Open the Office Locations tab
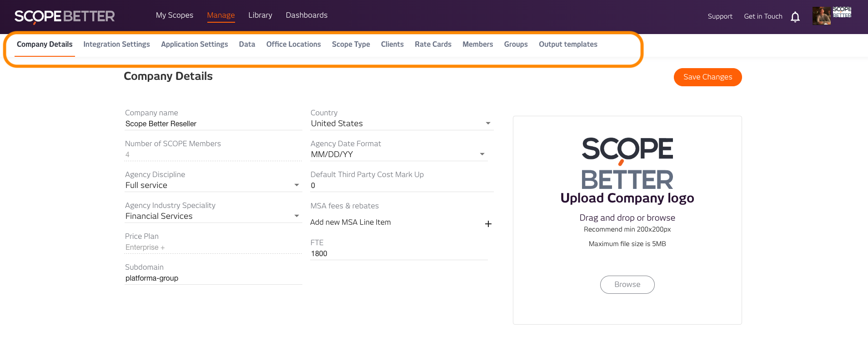868x356 pixels. click(293, 44)
